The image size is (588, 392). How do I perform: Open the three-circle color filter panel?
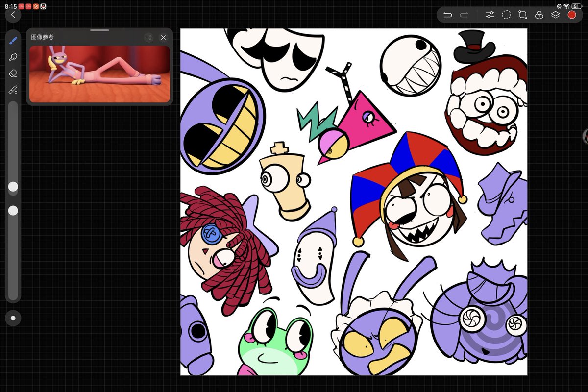tap(539, 15)
